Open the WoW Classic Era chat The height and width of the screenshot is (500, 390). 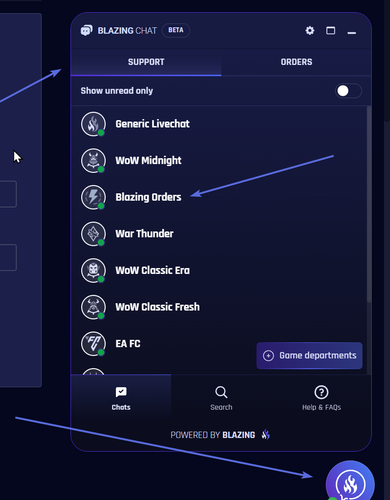click(x=219, y=271)
